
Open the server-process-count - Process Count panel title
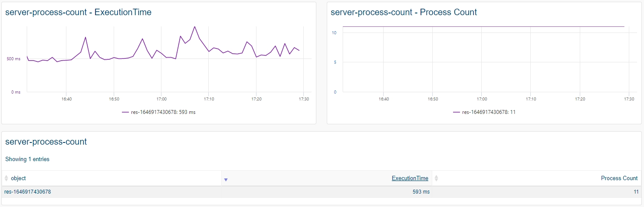pos(404,13)
